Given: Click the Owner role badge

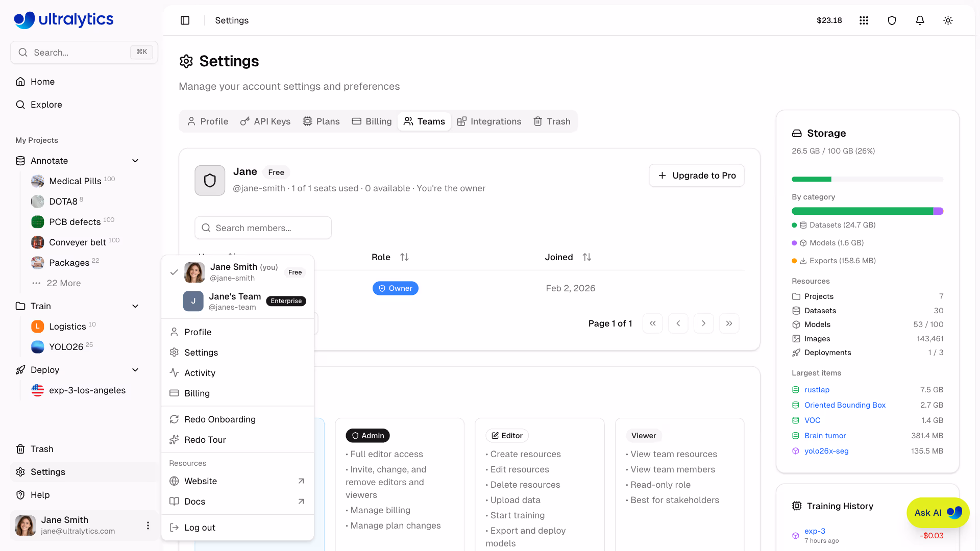Looking at the screenshot, I should click(x=396, y=288).
